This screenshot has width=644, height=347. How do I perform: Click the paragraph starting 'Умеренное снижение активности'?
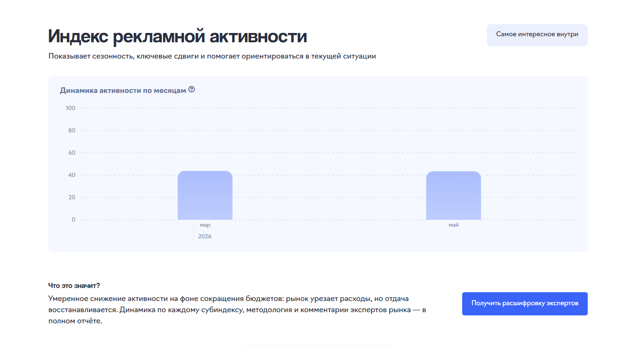(x=237, y=310)
